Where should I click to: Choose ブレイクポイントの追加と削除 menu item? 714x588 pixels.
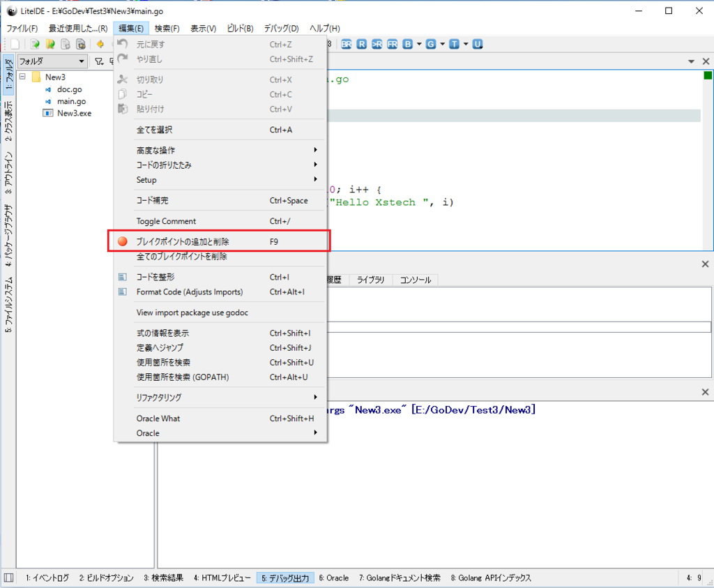(x=220, y=242)
